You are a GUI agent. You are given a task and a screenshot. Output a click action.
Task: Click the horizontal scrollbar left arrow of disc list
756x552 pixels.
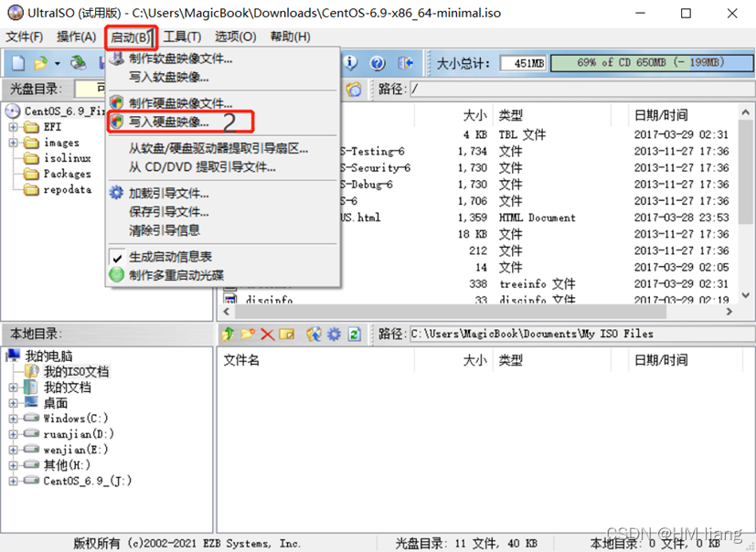(x=227, y=312)
